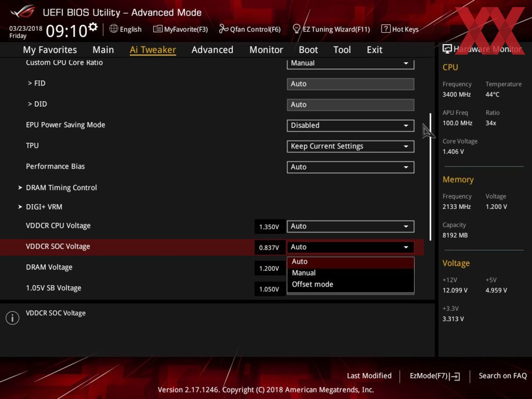Click the 0.837V current value box

269,248
